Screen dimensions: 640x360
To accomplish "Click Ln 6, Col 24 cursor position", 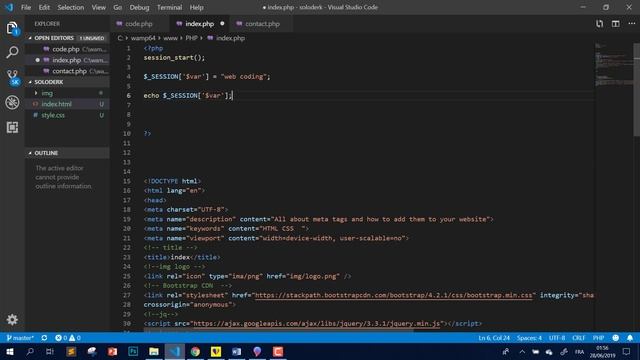I will pos(494,338).
